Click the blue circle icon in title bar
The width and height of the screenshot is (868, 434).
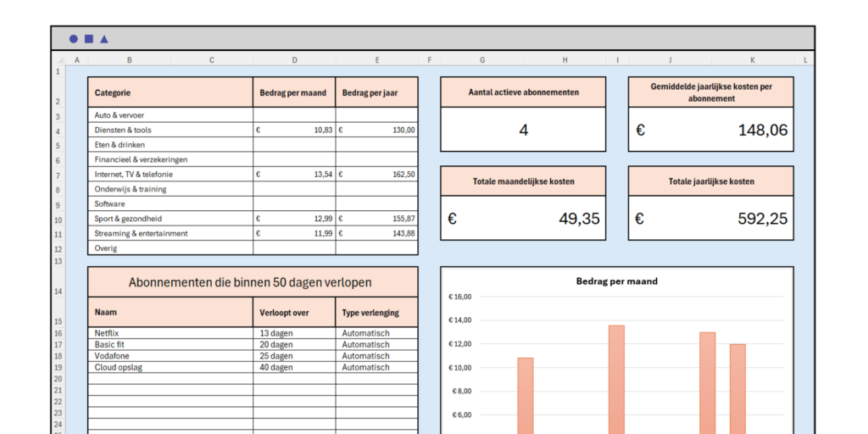(74, 39)
